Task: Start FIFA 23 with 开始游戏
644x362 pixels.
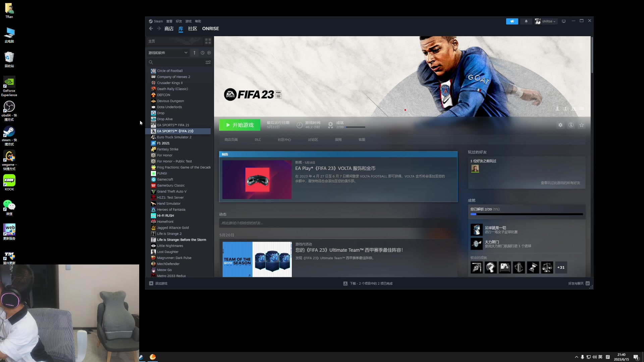Action: point(240,125)
